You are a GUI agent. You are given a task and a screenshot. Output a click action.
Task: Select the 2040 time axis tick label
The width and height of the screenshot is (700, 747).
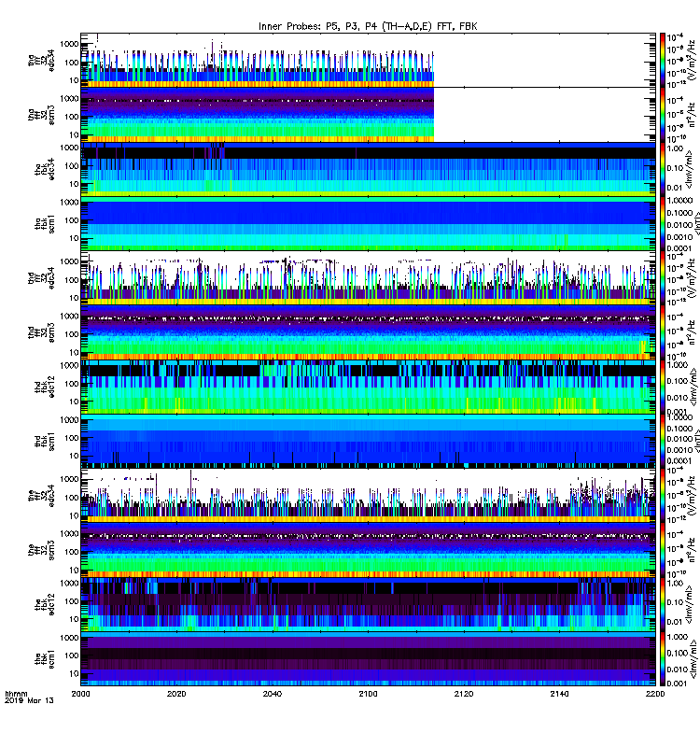tap(272, 694)
